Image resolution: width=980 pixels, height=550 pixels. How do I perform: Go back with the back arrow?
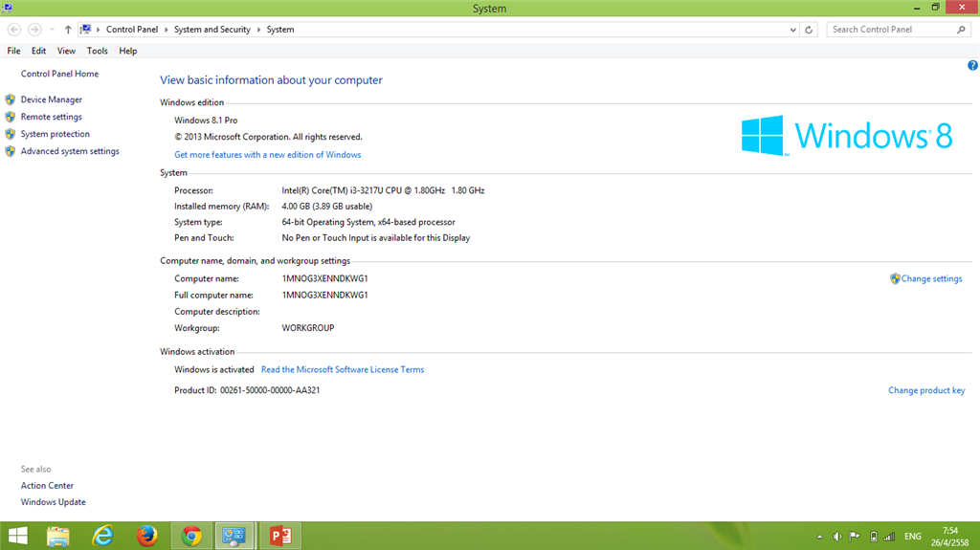click(x=13, y=30)
